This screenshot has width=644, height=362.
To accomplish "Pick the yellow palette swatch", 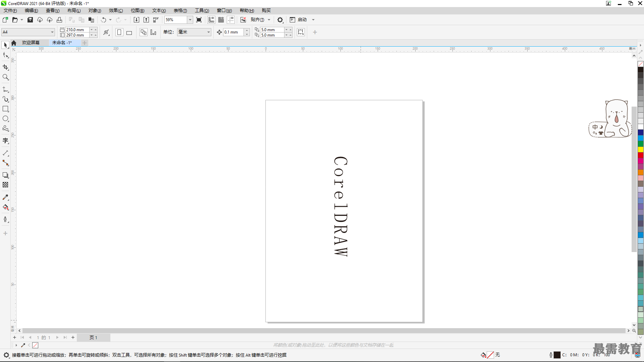I will [x=641, y=149].
